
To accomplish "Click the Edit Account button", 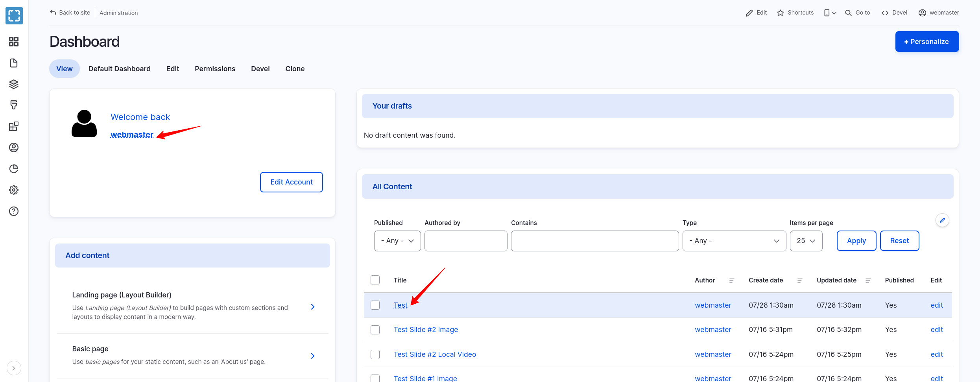I will (x=291, y=182).
